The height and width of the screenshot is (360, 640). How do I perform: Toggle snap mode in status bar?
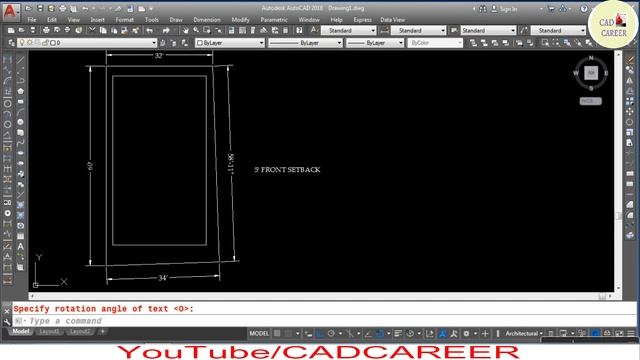[x=289, y=333]
